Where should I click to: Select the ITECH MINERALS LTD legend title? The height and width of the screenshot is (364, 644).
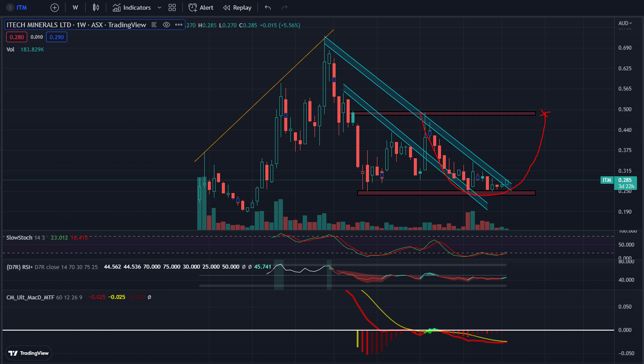76,25
